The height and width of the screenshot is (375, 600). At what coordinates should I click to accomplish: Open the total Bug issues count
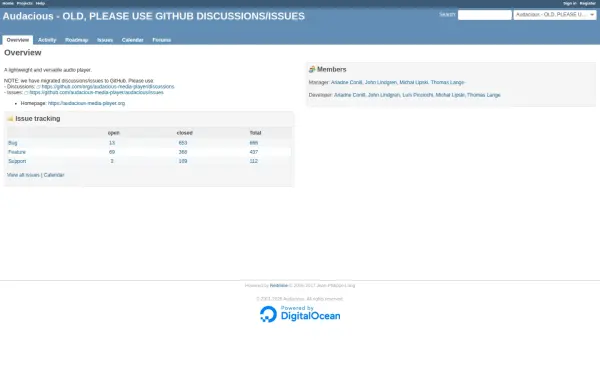tap(254, 143)
